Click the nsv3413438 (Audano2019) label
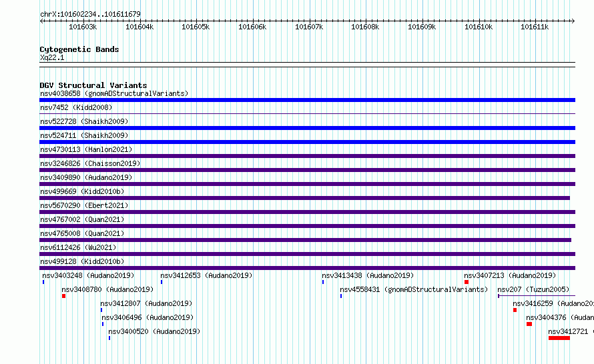The width and height of the screenshot is (594, 364). pos(368,275)
